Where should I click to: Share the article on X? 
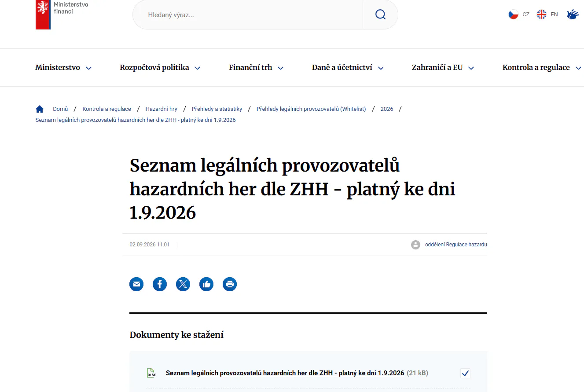tap(183, 284)
